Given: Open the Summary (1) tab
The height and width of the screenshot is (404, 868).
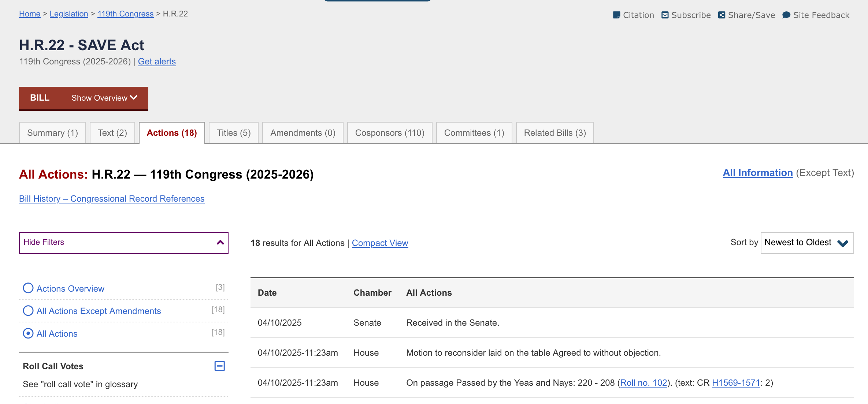Looking at the screenshot, I should click(x=52, y=133).
